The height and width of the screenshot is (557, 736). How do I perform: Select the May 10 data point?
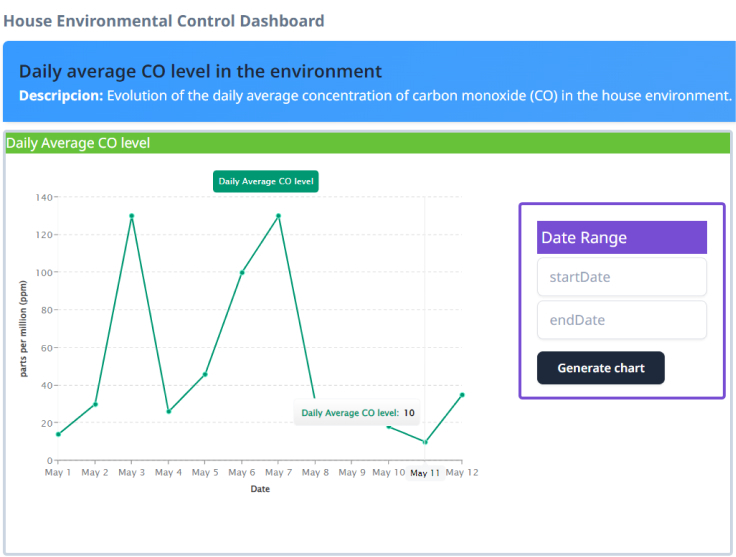(389, 426)
